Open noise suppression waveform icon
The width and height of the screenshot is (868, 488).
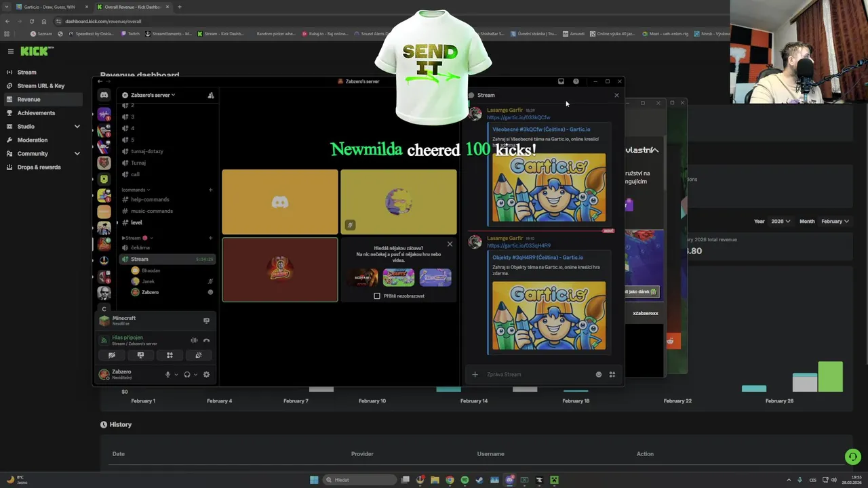194,340
